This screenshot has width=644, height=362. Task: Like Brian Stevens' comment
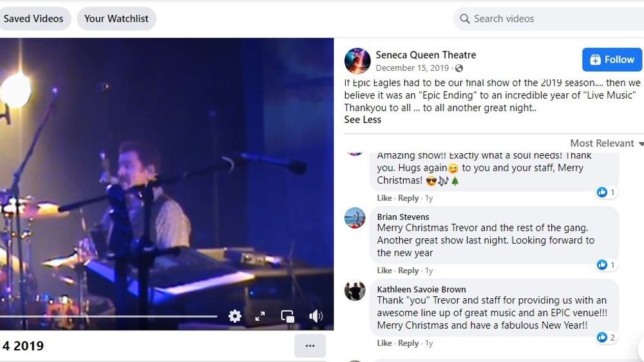pyautogui.click(x=384, y=271)
